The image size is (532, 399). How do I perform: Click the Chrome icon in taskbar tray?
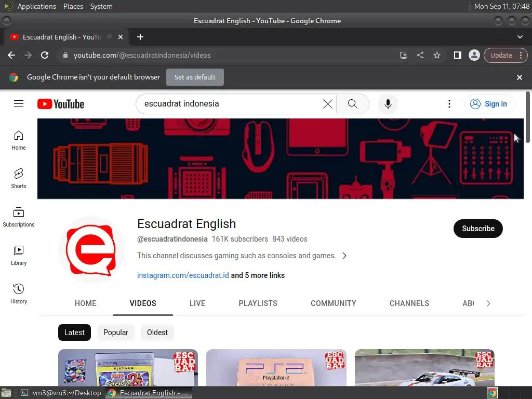[493, 393]
